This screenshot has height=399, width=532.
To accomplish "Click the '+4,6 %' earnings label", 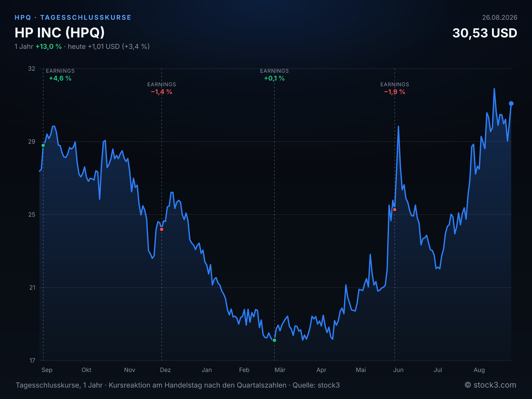I will click(60, 78).
